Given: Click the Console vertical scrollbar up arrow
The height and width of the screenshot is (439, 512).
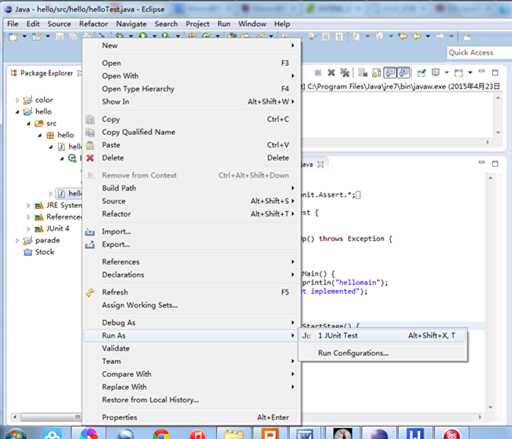Looking at the screenshot, I should pos(498,98).
